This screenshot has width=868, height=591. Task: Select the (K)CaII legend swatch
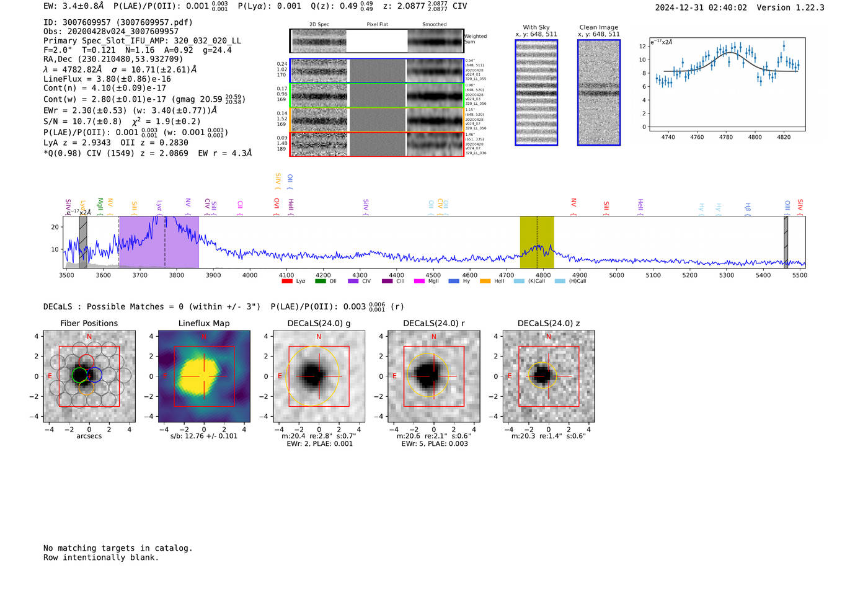point(519,281)
